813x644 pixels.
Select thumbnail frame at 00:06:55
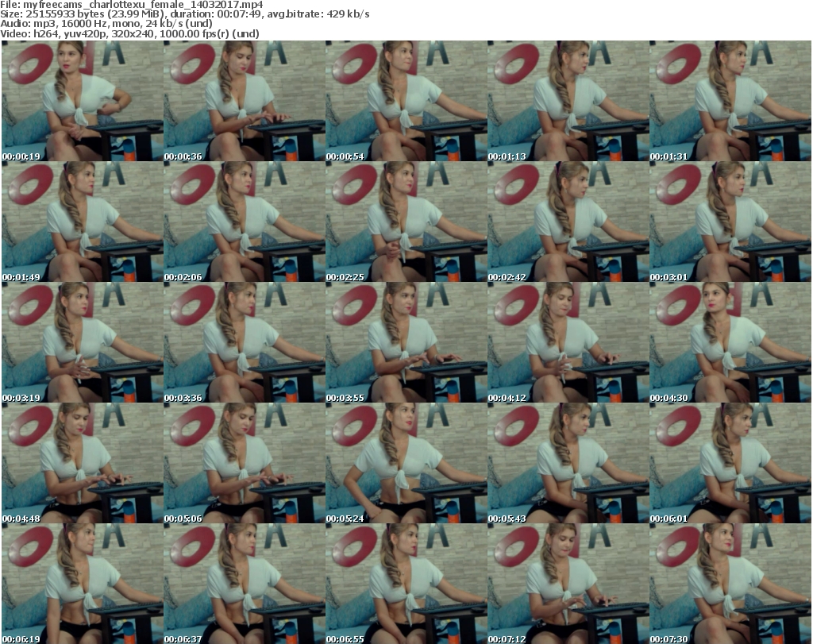click(x=406, y=584)
